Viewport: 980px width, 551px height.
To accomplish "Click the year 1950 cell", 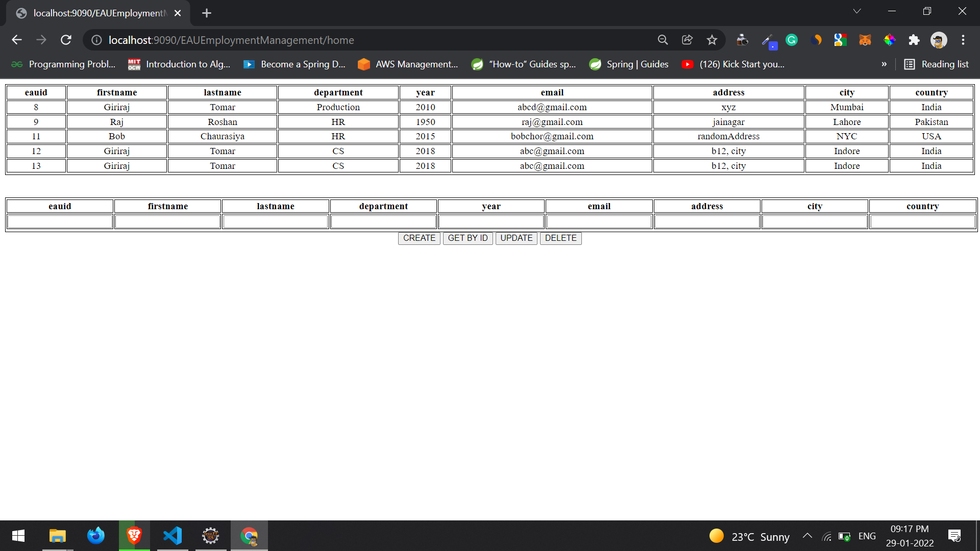I will (x=425, y=122).
